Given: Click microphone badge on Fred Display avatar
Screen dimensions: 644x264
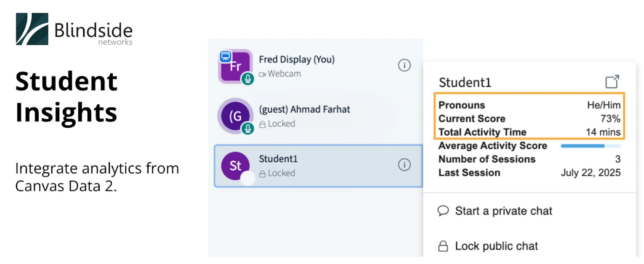Looking at the screenshot, I should click(x=247, y=78).
